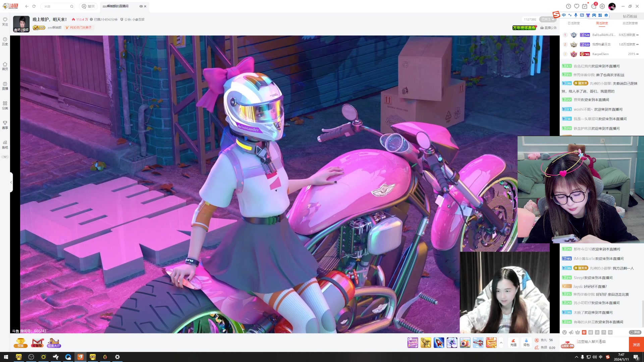Viewport: 644px width, 362px height.
Task: Send the camera gift
Action: coord(465,343)
